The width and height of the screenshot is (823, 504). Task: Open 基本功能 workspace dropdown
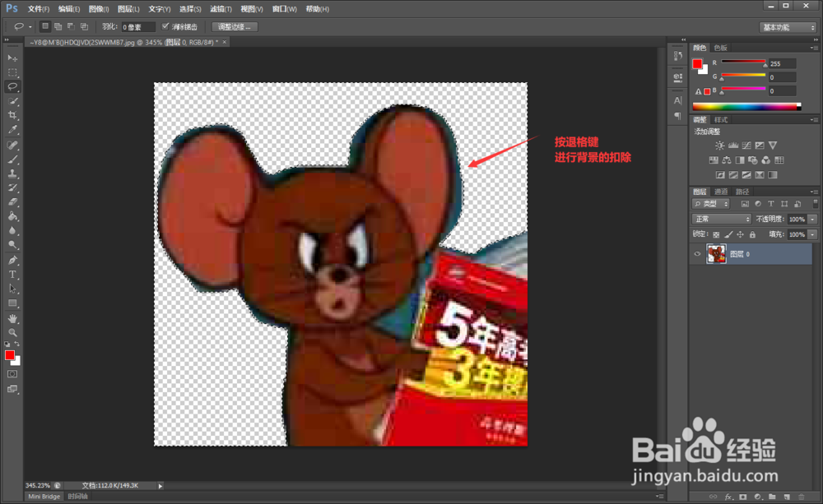788,27
